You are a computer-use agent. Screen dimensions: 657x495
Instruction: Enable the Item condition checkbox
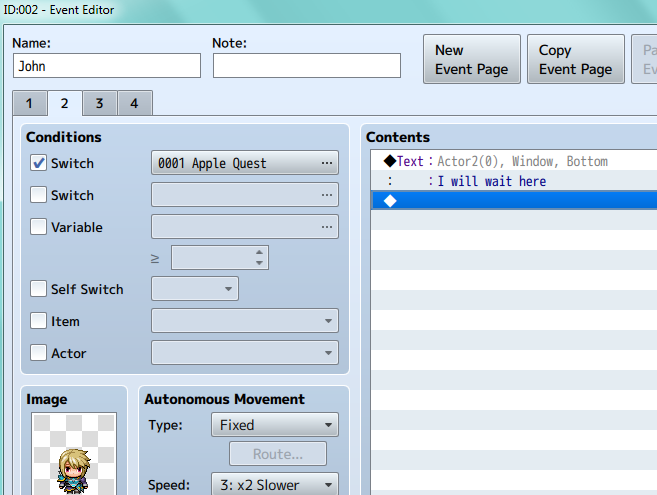38,321
